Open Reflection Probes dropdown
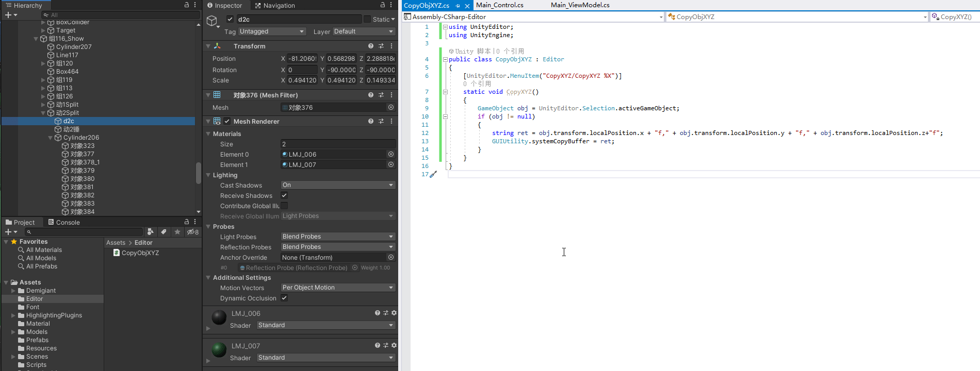This screenshot has width=980, height=371. point(338,247)
